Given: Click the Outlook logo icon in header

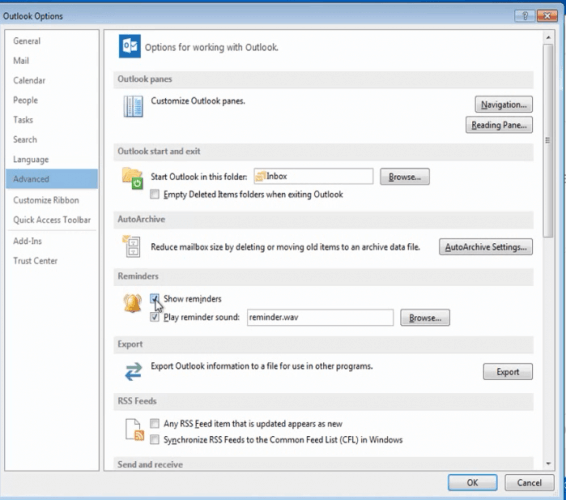Looking at the screenshot, I should pos(130,46).
